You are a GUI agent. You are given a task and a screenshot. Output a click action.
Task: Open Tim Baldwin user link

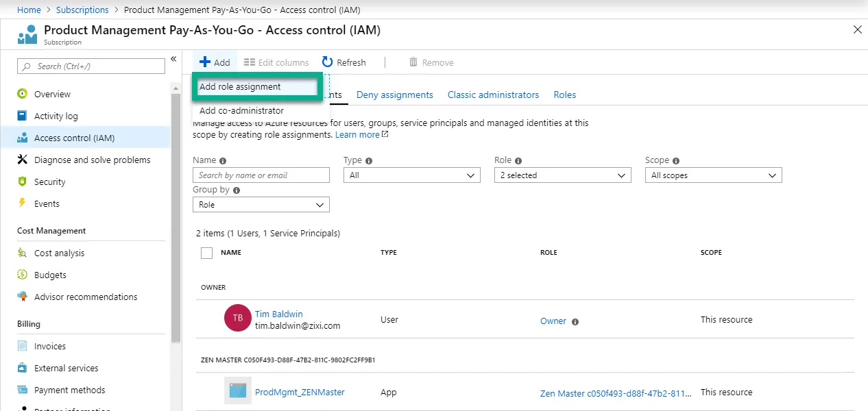278,314
